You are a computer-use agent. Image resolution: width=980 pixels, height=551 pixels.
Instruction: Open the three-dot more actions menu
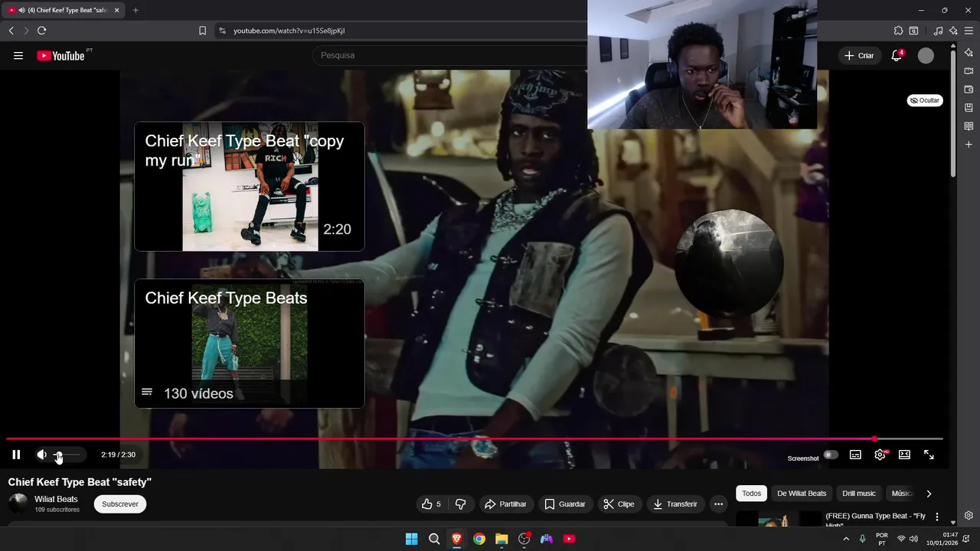coord(718,504)
